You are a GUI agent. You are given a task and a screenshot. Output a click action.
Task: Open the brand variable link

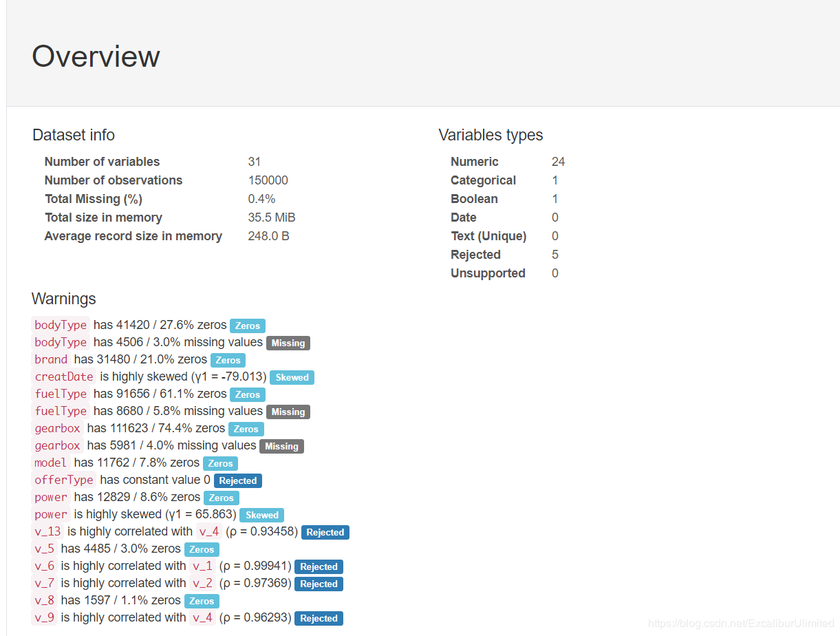pos(51,359)
